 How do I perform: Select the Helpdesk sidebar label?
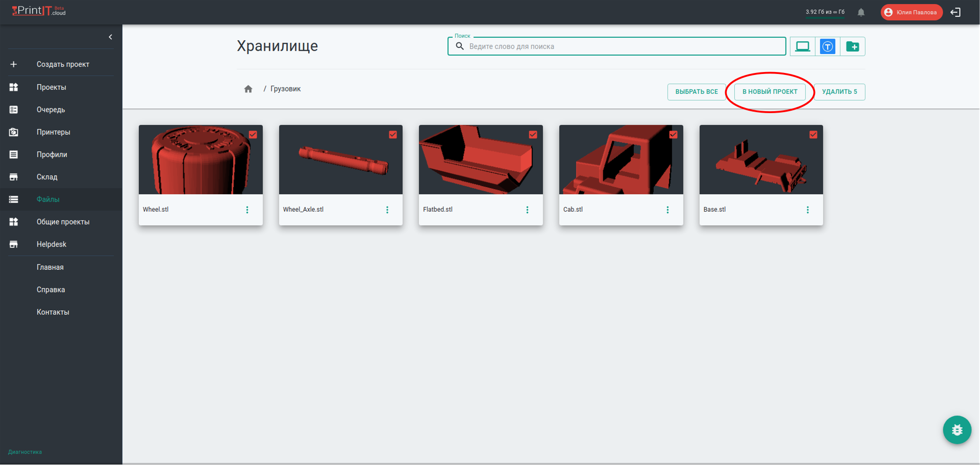tap(51, 244)
